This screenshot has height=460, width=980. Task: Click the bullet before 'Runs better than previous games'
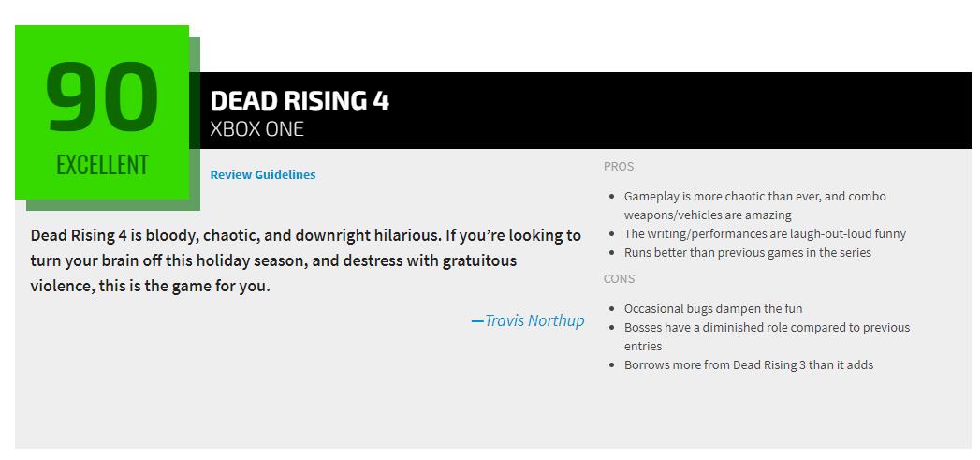(612, 253)
